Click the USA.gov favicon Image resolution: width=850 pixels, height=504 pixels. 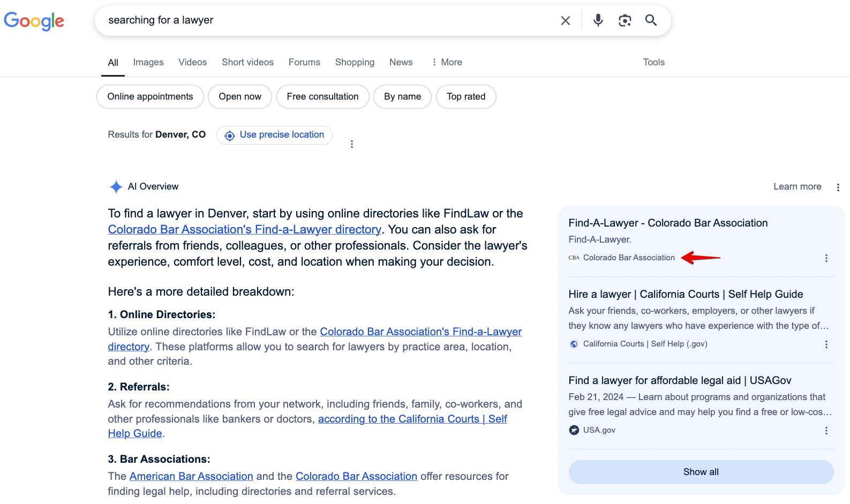[x=574, y=430]
